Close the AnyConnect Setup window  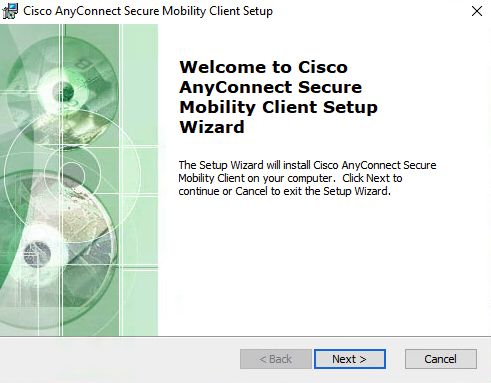tap(477, 11)
